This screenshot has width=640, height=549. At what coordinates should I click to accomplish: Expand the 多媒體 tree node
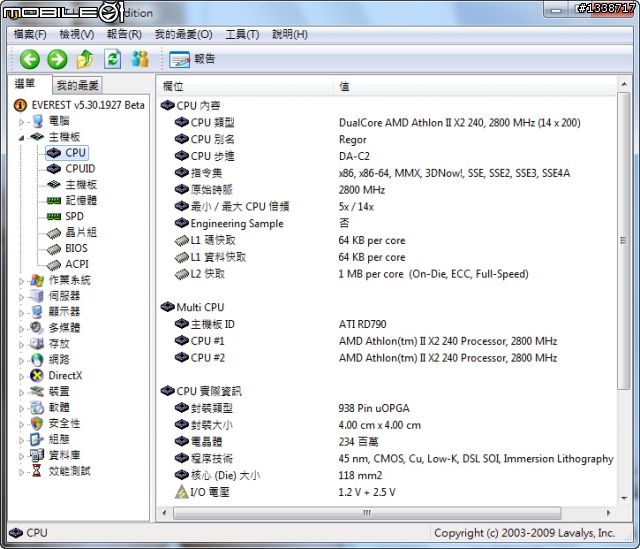tap(22, 329)
